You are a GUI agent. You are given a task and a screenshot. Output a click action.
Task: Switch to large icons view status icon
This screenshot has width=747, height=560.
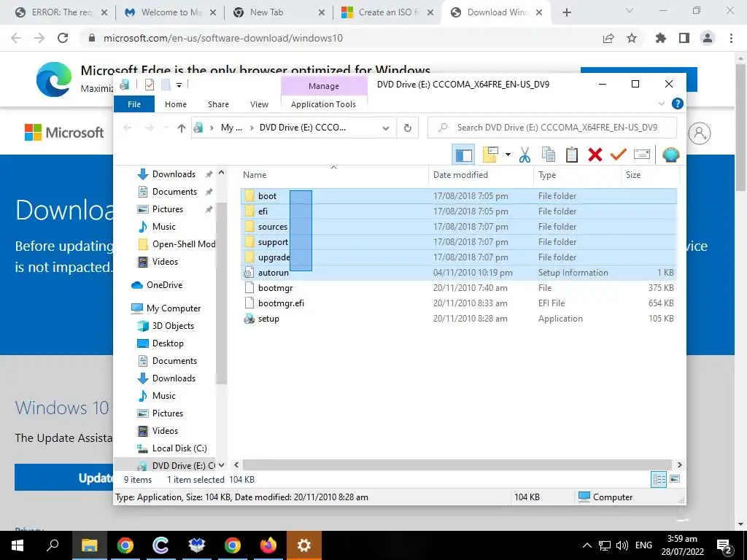[x=675, y=479]
